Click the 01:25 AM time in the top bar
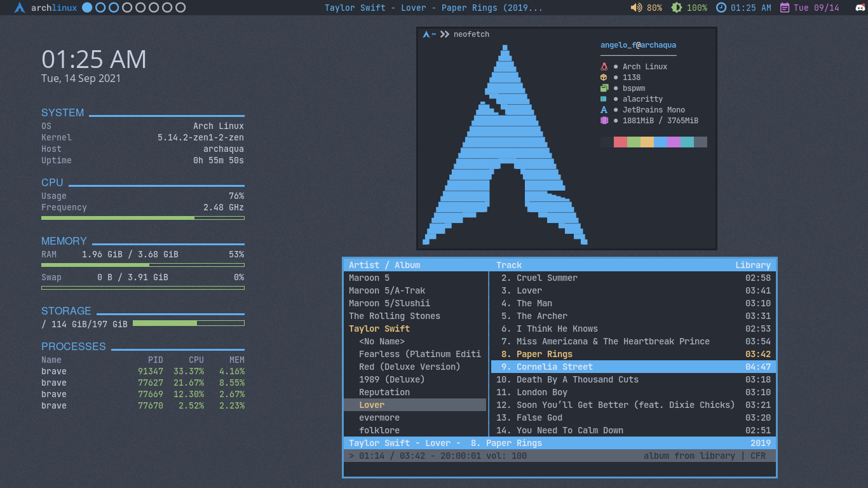Image resolution: width=868 pixels, height=488 pixels. tap(751, 8)
